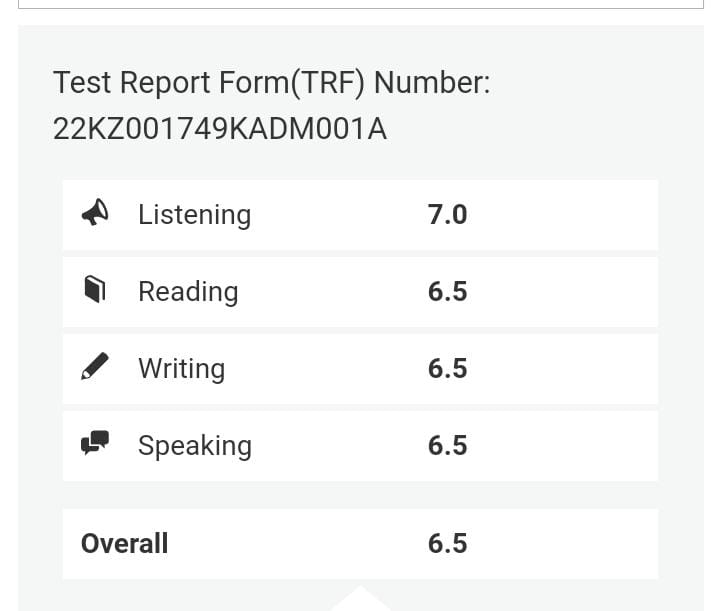
Task: Click the empty box above the results panel
Action: click(x=361, y=4)
